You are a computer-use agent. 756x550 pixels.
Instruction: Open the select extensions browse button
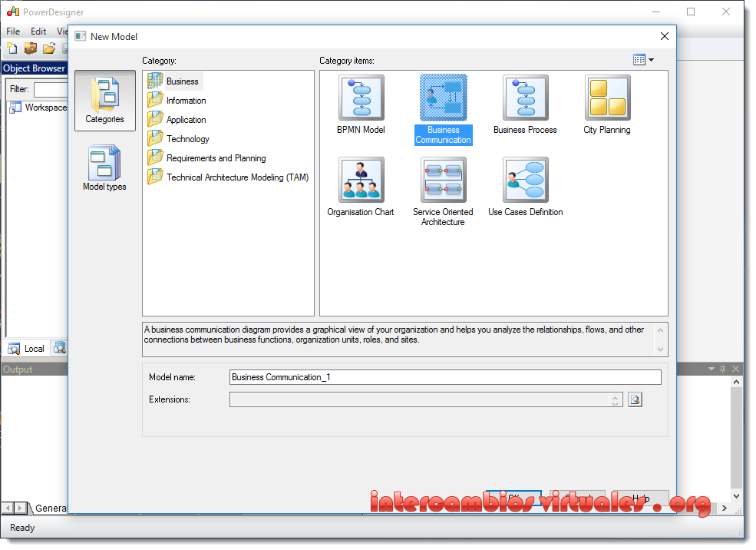[635, 399]
